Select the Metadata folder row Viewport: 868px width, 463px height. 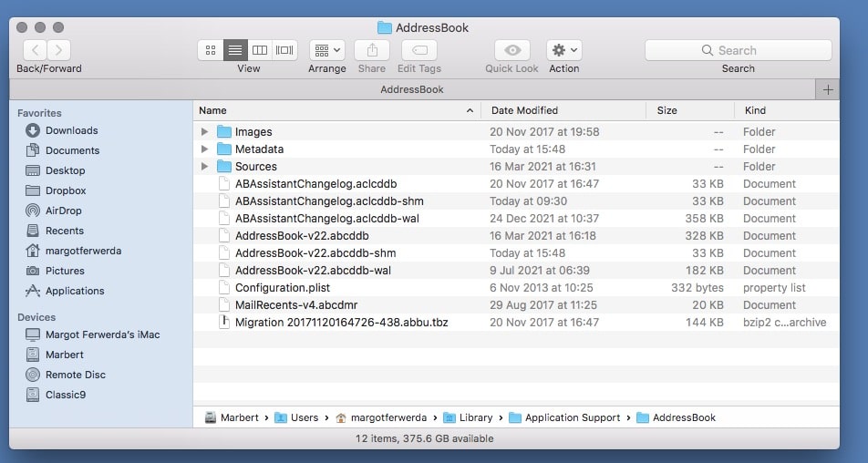click(516, 149)
